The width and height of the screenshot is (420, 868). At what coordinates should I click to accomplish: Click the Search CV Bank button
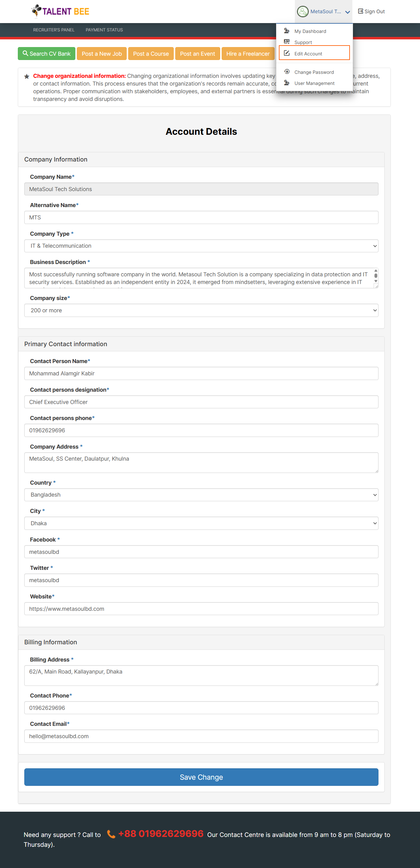[46, 54]
